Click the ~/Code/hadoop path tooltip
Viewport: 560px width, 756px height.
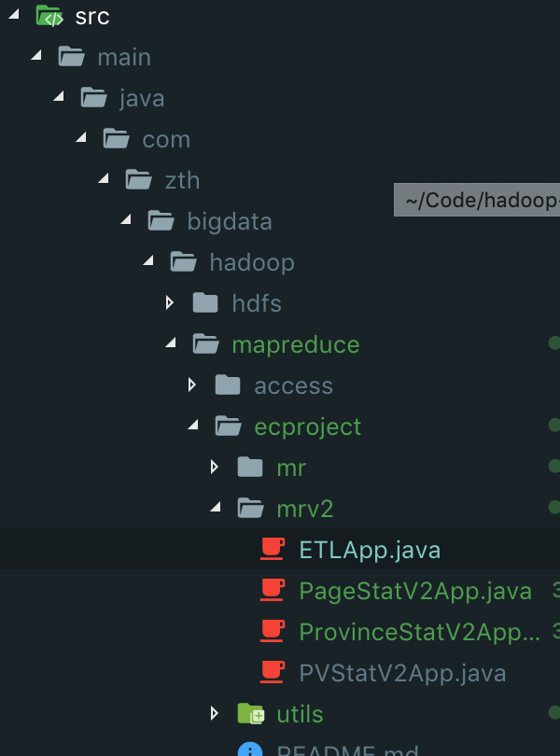(480, 201)
